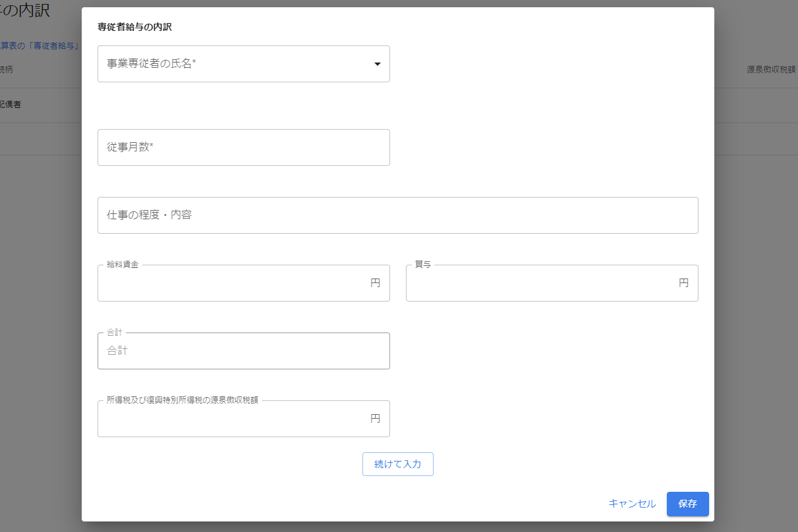Focus the 従事月数 input field

(x=243, y=147)
